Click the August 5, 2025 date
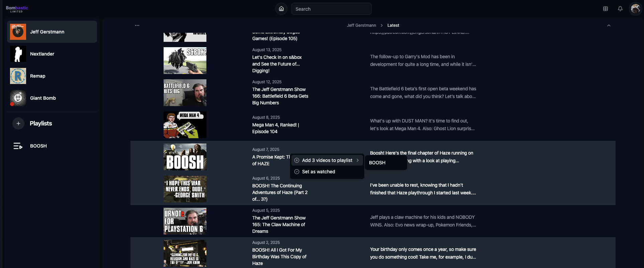 click(266, 210)
